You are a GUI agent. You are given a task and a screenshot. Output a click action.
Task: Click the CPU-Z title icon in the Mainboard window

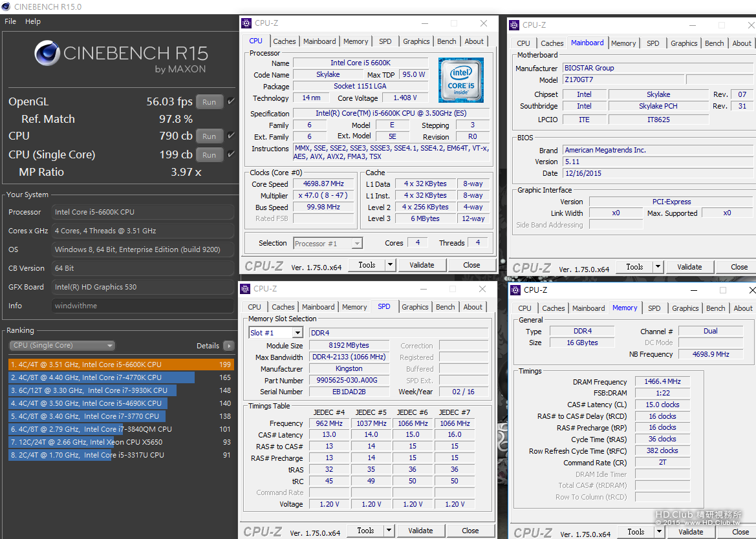click(514, 25)
